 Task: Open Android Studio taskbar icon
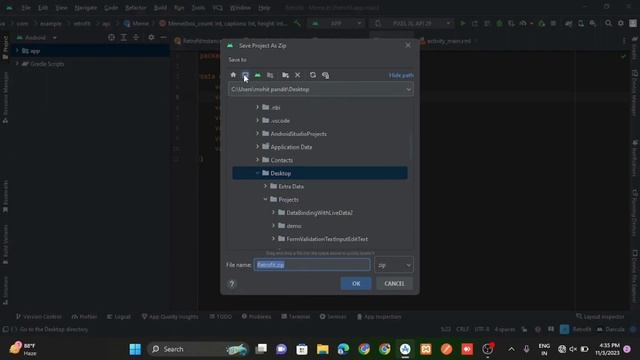tap(405, 349)
